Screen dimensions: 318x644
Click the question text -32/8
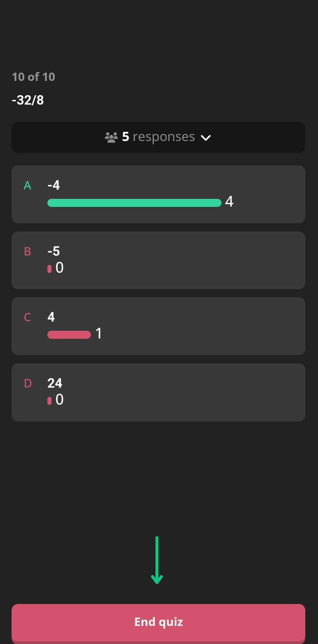28,100
